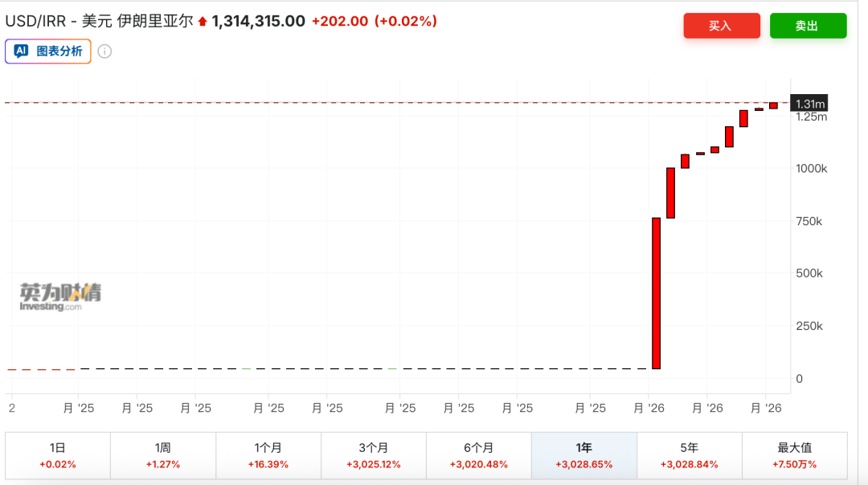Screen dimensions: 868x485
Task: Select the 最大值 range tab
Action: (x=794, y=455)
